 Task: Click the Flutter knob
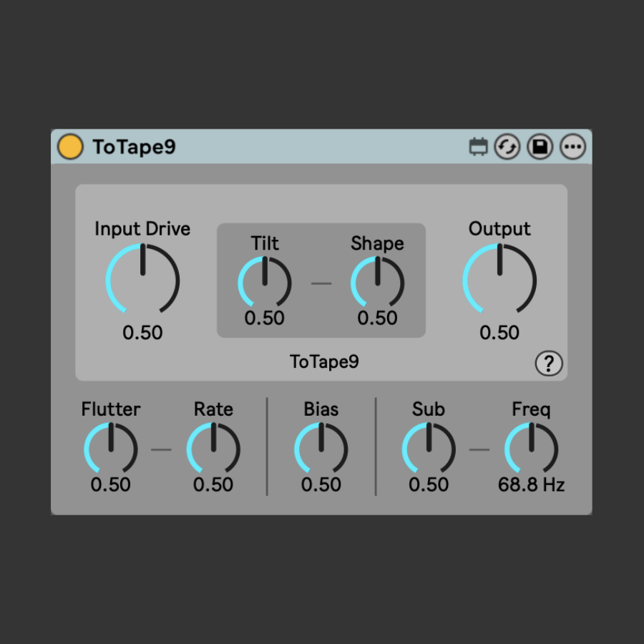tap(111, 449)
